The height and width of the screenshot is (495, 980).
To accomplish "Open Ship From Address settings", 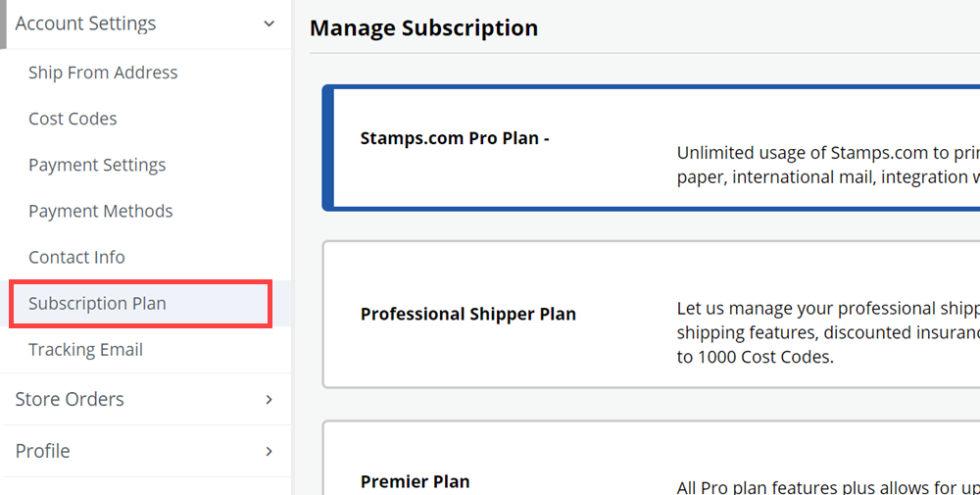I will 103,73.
